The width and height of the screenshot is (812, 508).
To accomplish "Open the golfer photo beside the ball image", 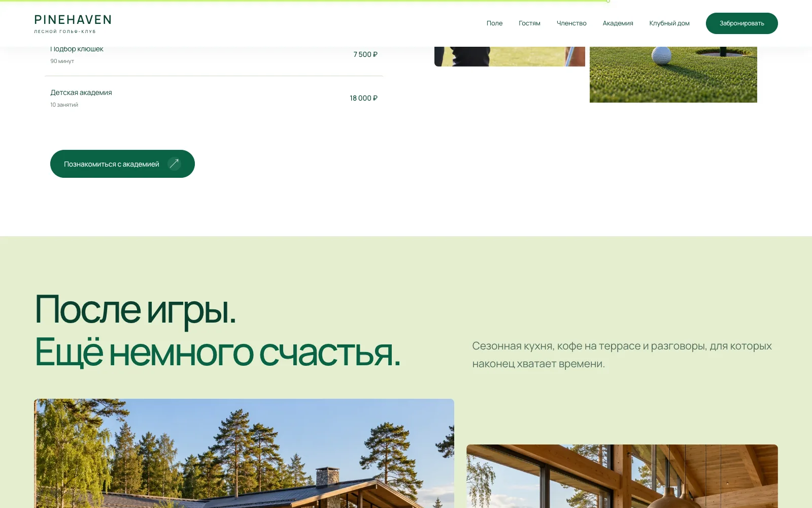I will click(510, 56).
